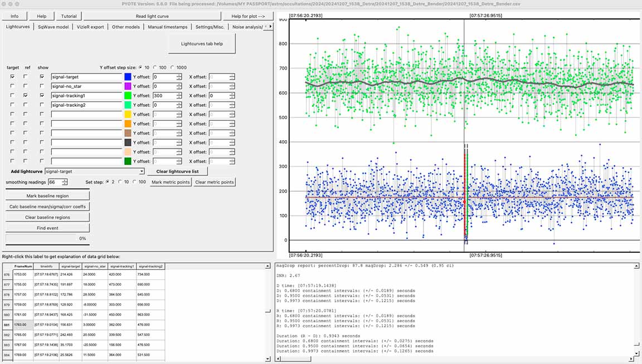642x364 pixels.
Task: Check ref box for signal-tracking2
Action: (x=26, y=105)
